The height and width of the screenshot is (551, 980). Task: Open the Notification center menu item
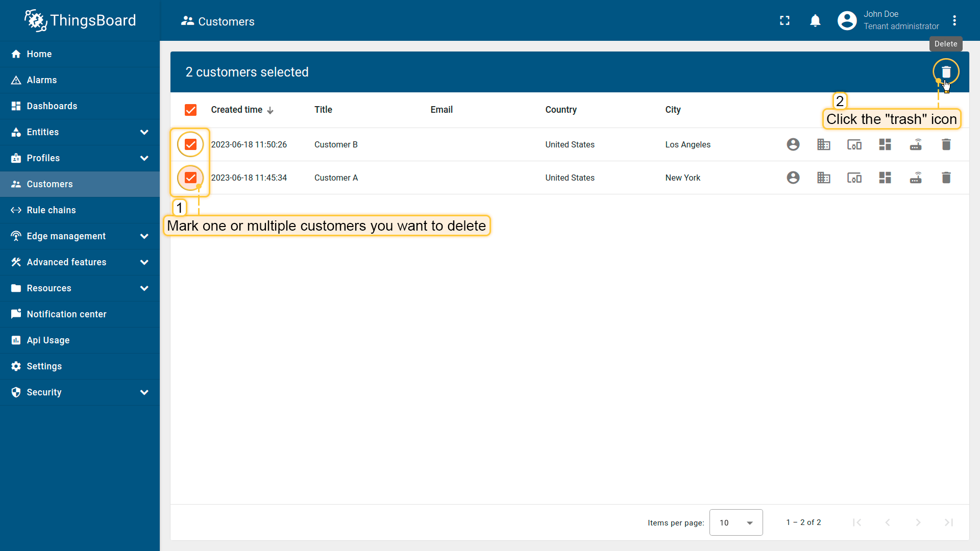[66, 314]
